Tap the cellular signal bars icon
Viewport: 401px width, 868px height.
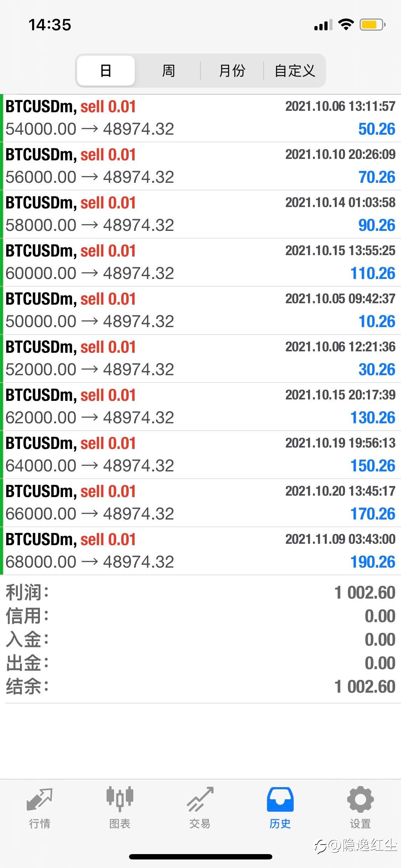323,25
